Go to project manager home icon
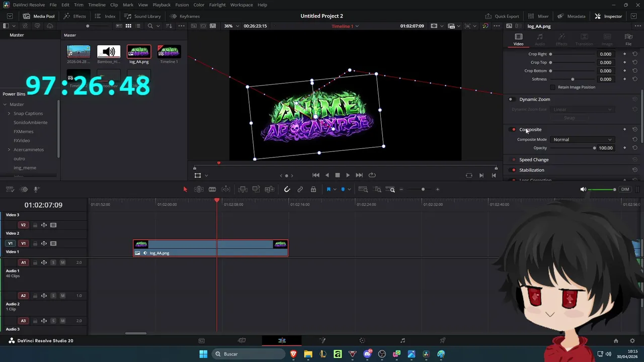644x362 pixels. (x=616, y=341)
